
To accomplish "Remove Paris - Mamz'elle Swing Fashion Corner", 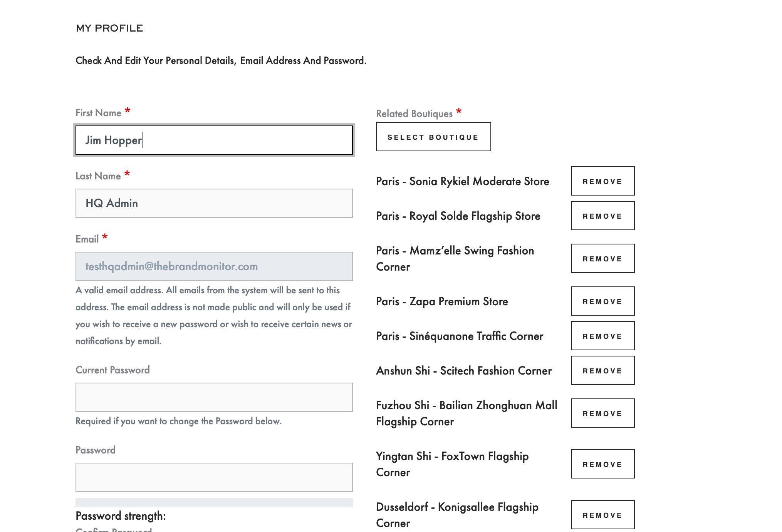I will (x=602, y=259).
